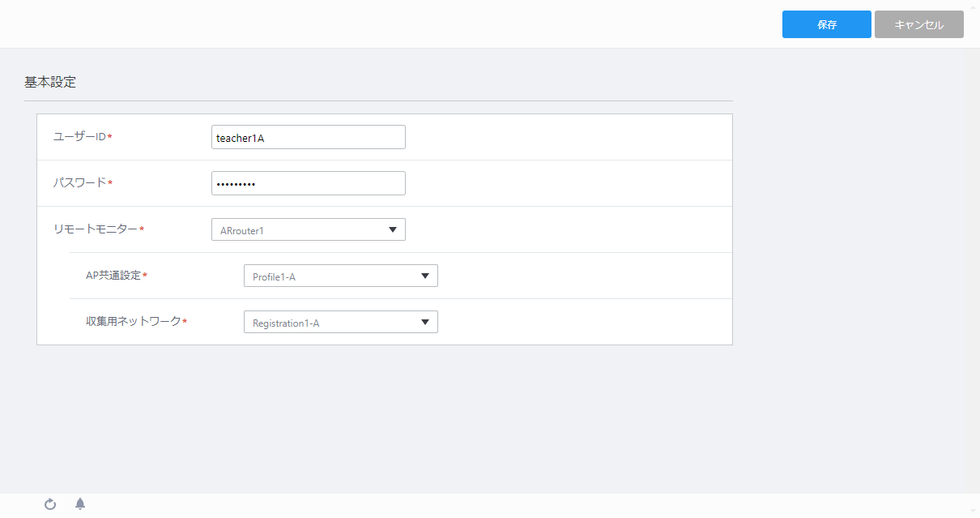The width and height of the screenshot is (980, 518).
Task: Click the 基本設定 section heading
Action: (50, 82)
